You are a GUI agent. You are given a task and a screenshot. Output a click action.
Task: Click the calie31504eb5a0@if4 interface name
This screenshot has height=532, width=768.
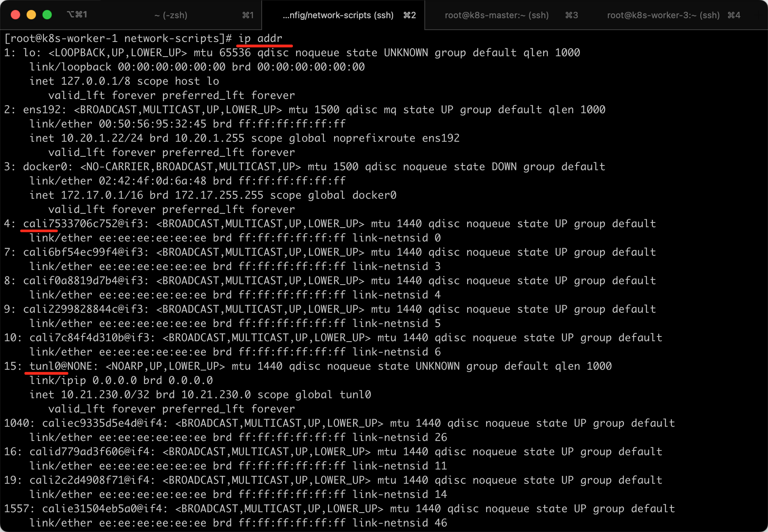click(102, 509)
